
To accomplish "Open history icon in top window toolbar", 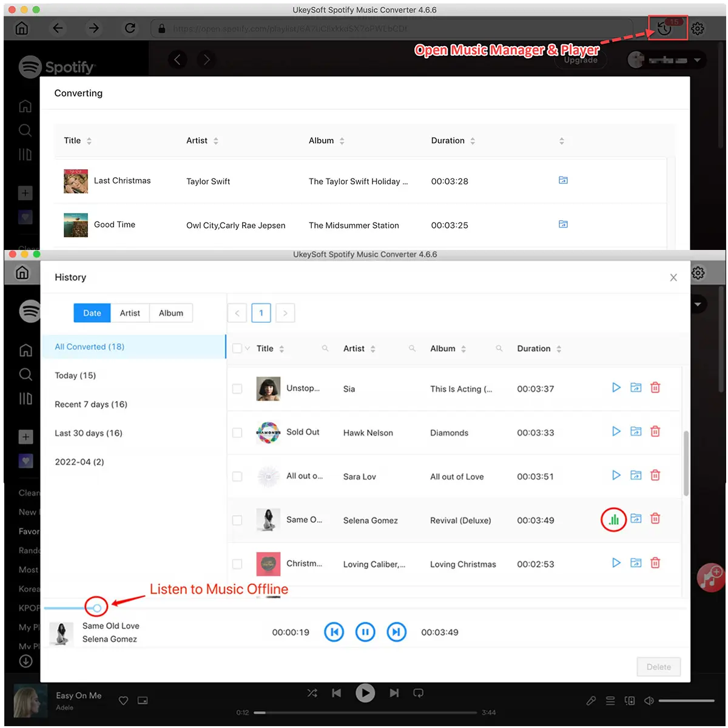I will [x=665, y=29].
